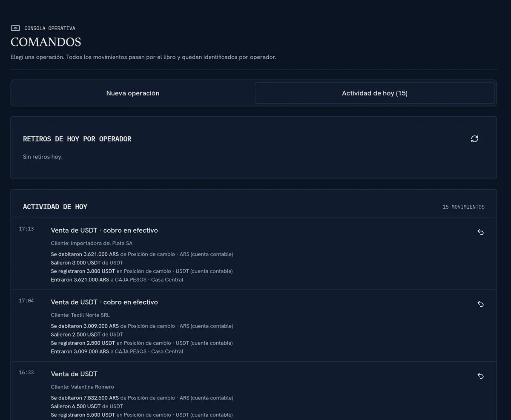Click 'Cliente: Textil Norte SRL'
Viewport: 511px width, 420px height.
80,315
